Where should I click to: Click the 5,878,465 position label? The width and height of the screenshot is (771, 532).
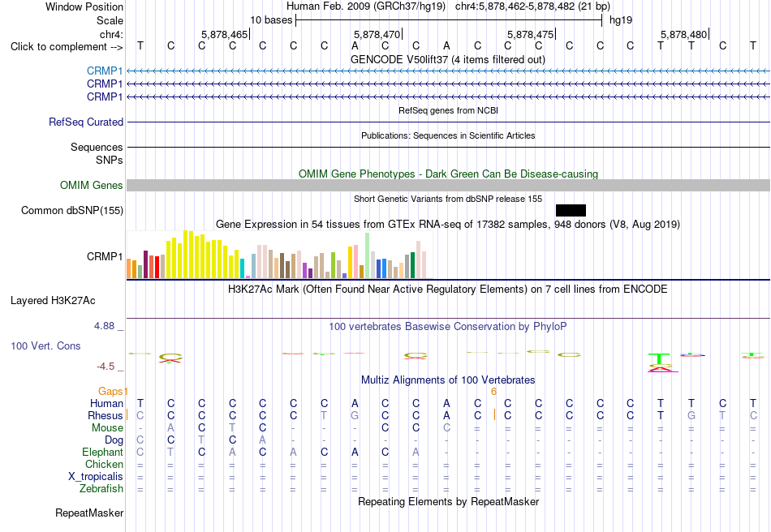(x=224, y=34)
